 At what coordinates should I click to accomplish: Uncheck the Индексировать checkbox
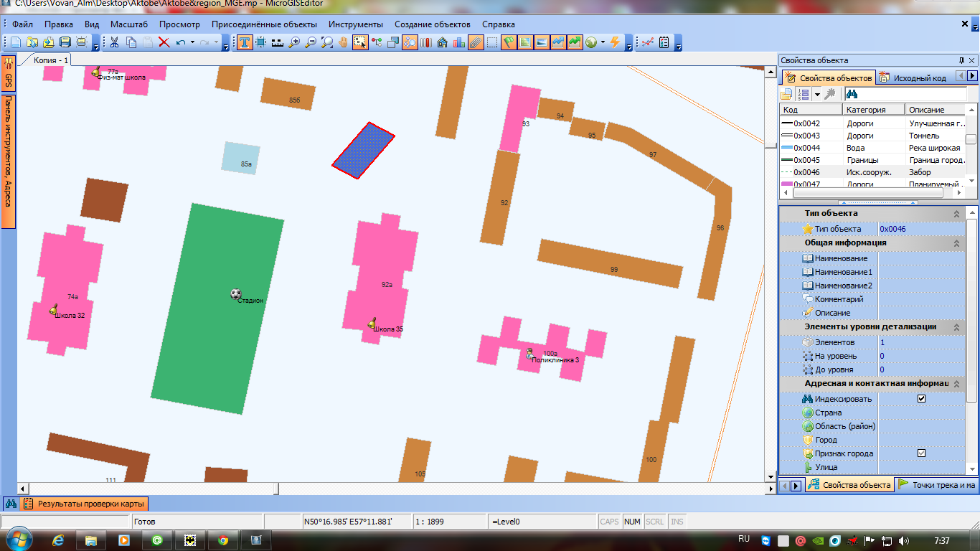tap(922, 399)
